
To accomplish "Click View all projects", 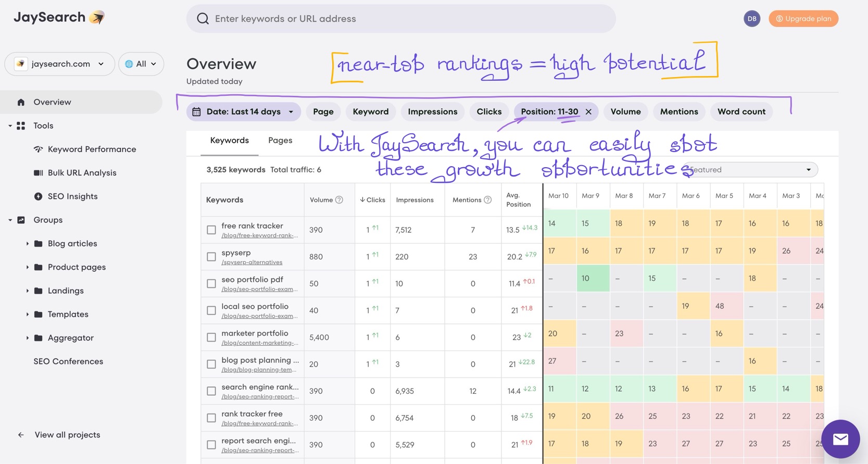I will (67, 435).
